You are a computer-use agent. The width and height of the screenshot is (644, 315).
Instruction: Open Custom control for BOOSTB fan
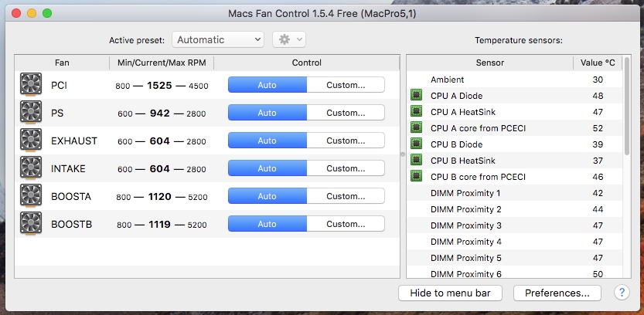pos(346,224)
